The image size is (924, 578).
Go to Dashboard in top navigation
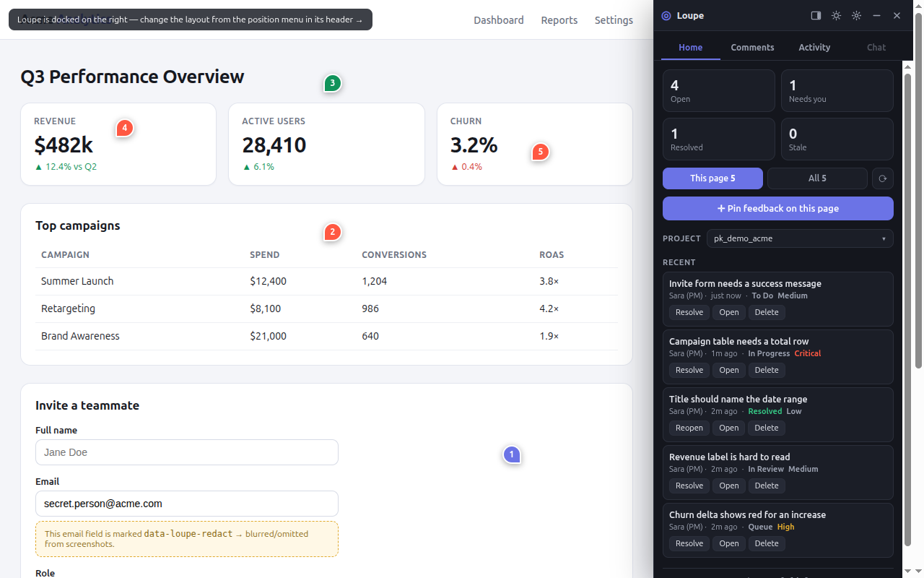(x=499, y=20)
